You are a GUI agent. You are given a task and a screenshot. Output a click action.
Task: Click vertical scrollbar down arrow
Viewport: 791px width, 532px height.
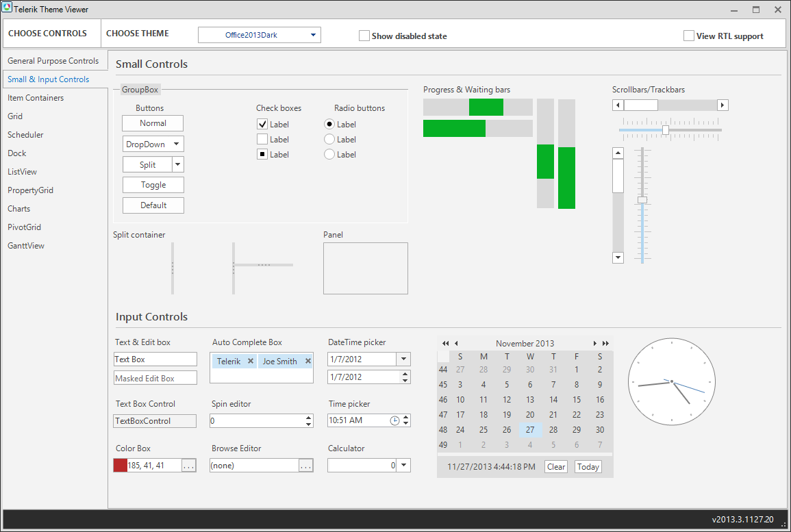(618, 257)
